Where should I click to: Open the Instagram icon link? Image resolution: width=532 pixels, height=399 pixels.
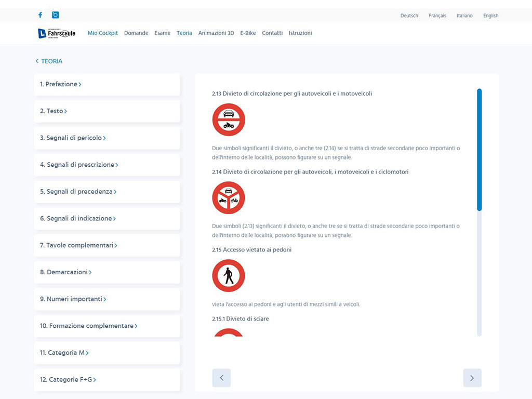tap(56, 15)
